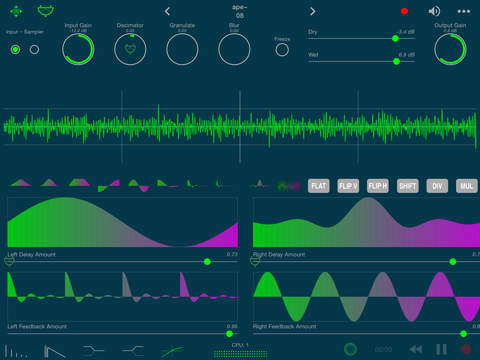
Task: Select the bipolar sawtooth waveform preset
Action: (109, 185)
